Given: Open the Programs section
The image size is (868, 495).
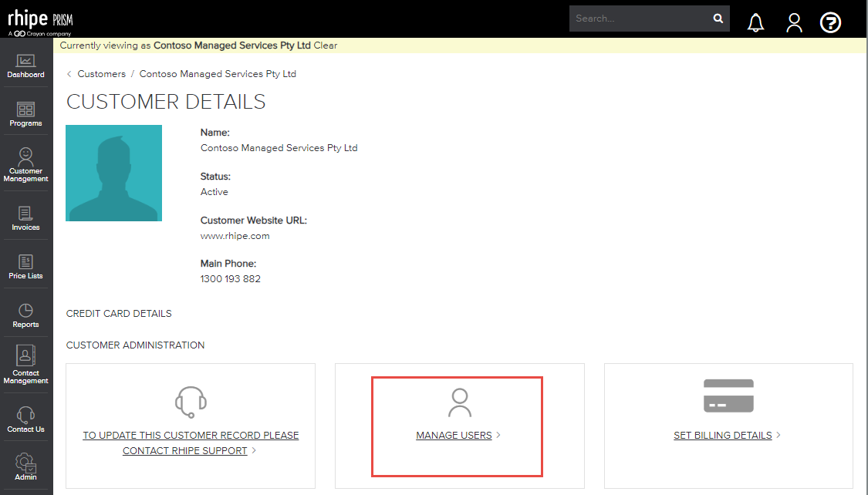Looking at the screenshot, I should pos(25,112).
